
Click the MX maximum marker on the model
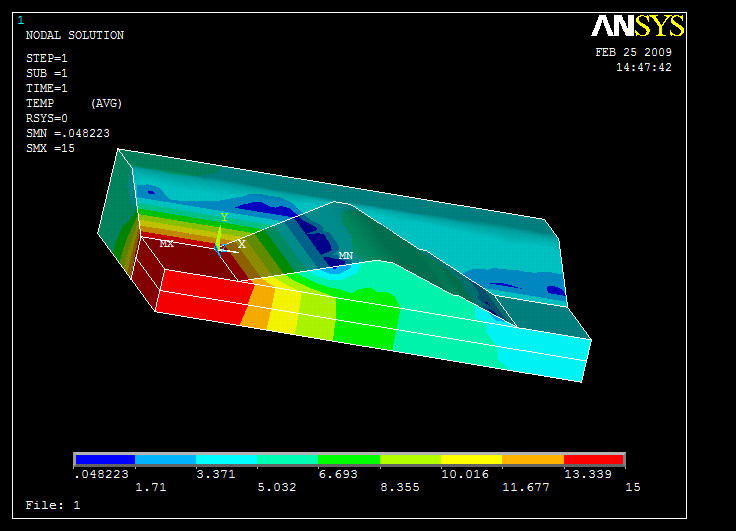166,243
